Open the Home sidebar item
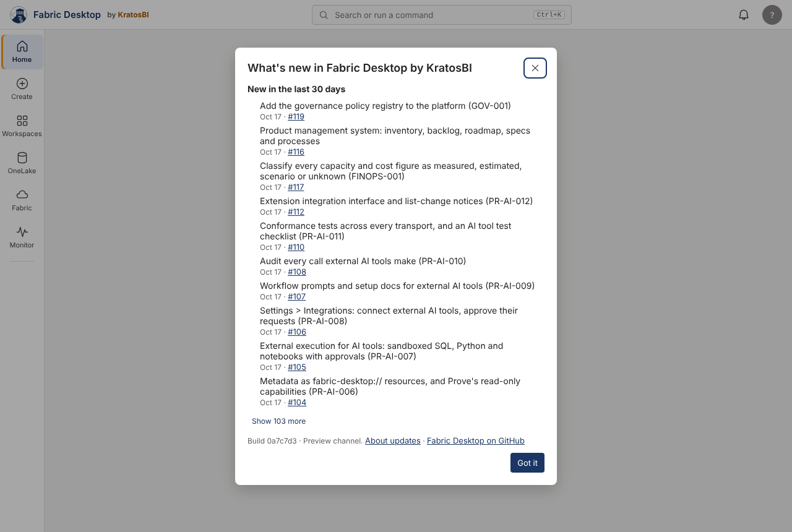The height and width of the screenshot is (532, 792). pos(22,52)
